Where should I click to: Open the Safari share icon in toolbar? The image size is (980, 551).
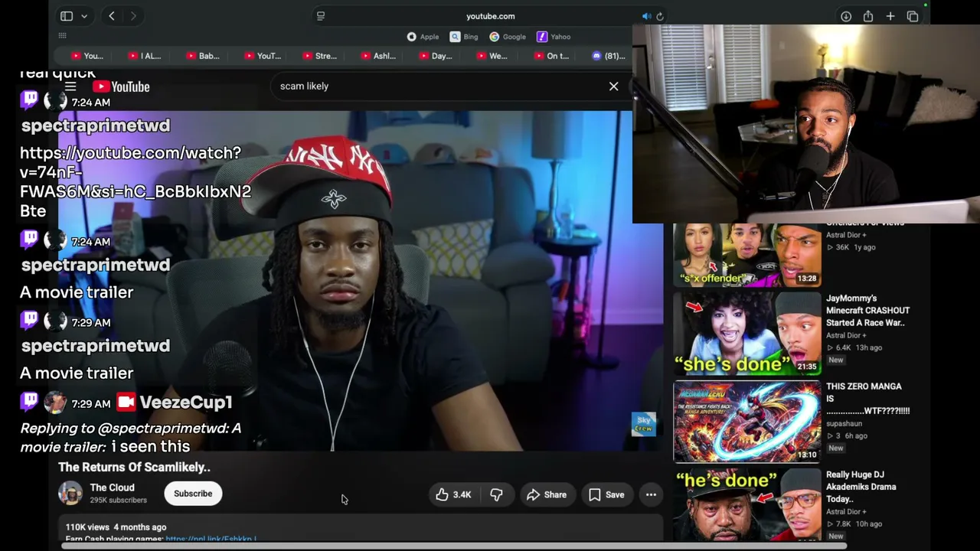click(868, 16)
